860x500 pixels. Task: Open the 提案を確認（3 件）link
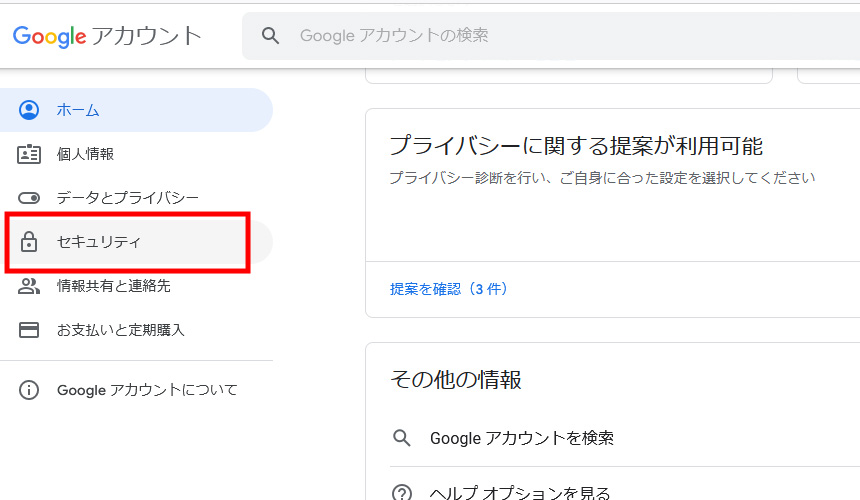[x=449, y=289]
